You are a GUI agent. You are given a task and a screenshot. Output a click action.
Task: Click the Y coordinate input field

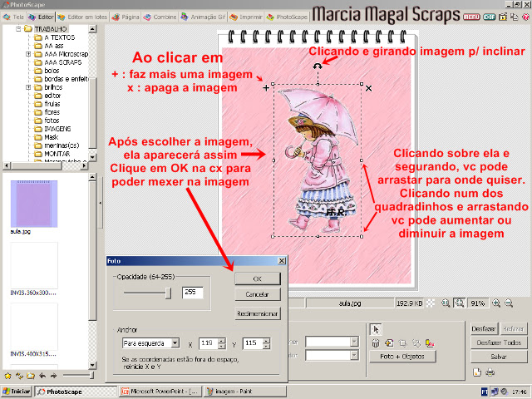click(x=253, y=343)
